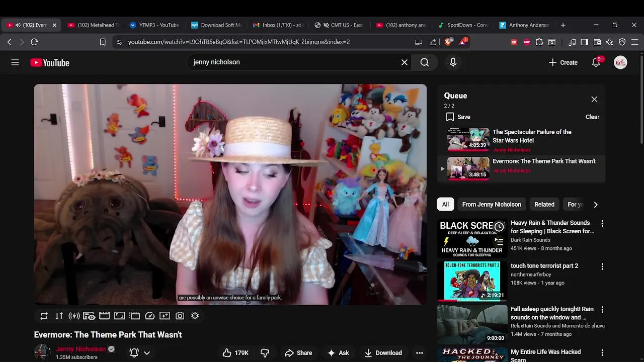Open the enhancer settings gear icon

195,316
